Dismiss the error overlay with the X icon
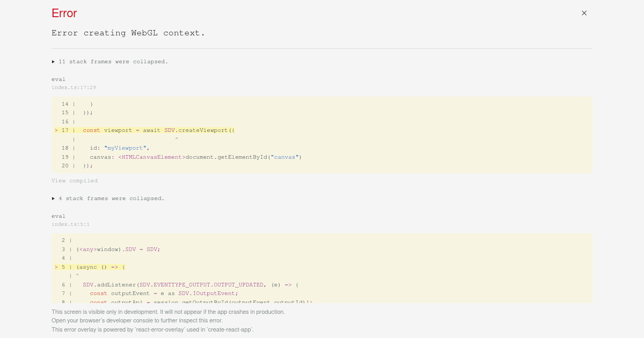The width and height of the screenshot is (644, 338). (584, 13)
